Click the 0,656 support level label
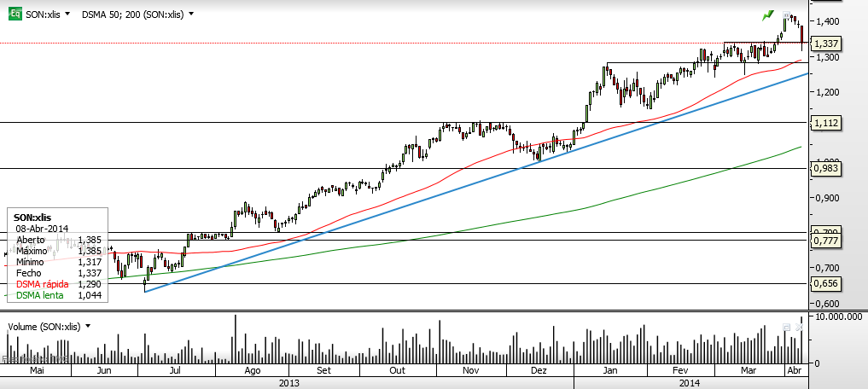Image resolution: width=868 pixels, height=389 pixels. click(x=825, y=284)
